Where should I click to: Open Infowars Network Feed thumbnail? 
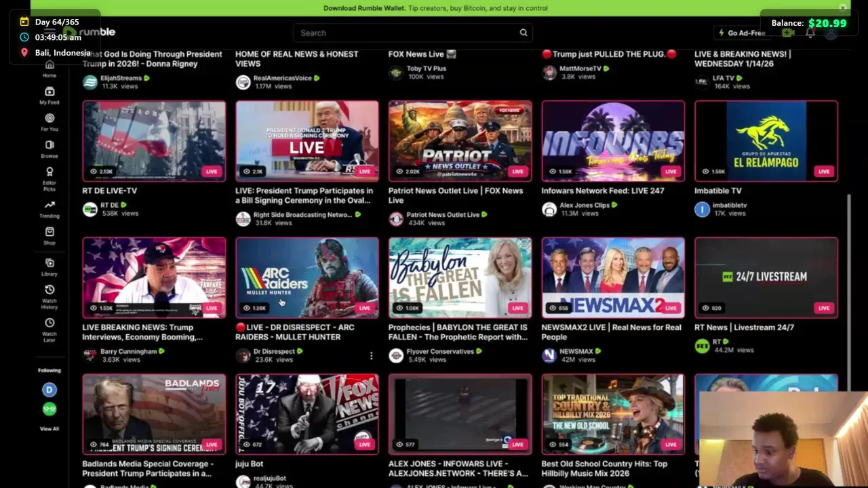tap(613, 141)
